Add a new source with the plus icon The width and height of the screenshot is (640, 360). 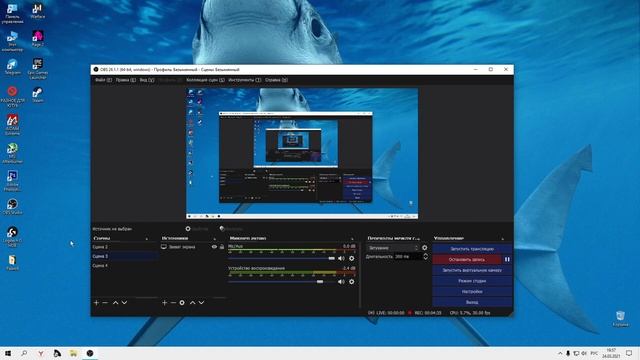[164, 303]
